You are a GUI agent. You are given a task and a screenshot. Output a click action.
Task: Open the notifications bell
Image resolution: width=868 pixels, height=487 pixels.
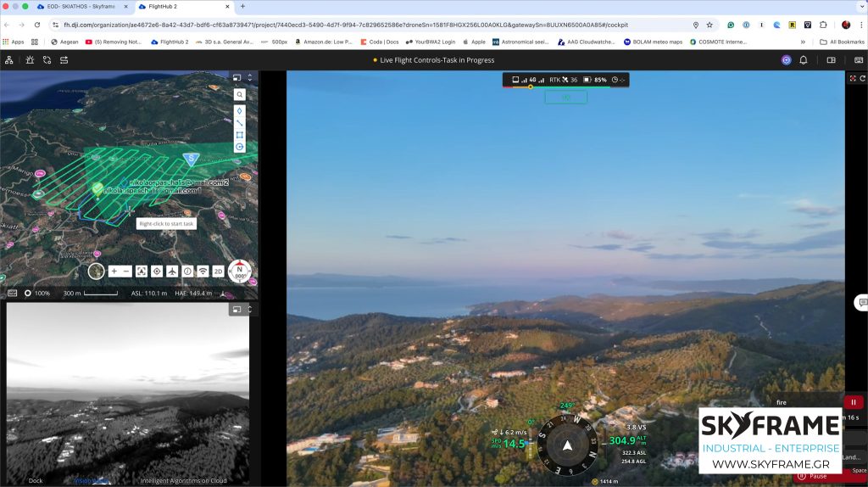[804, 60]
